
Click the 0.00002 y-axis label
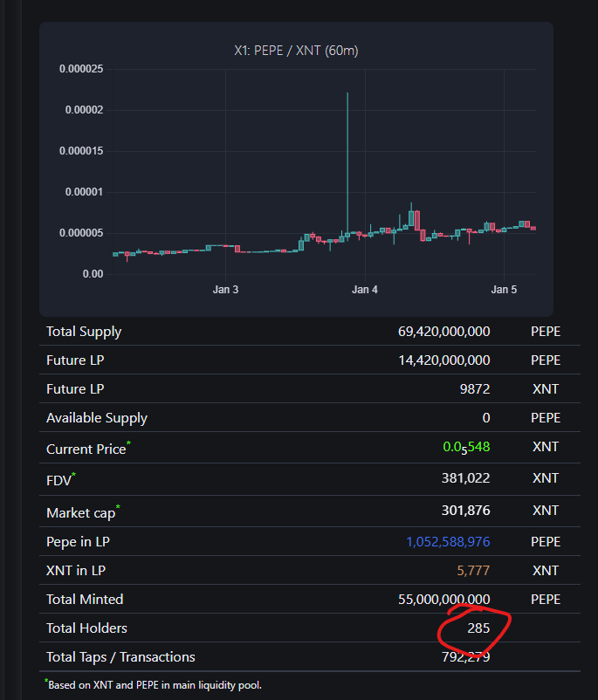pos(84,110)
